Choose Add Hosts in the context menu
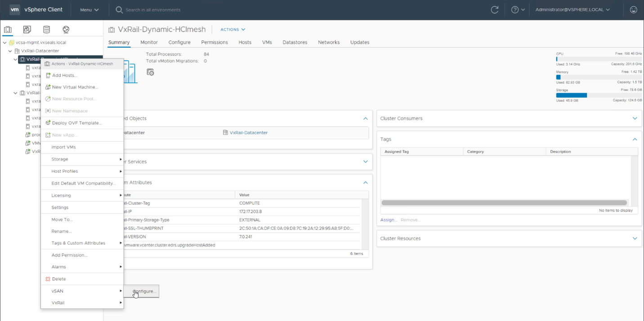 (65, 75)
